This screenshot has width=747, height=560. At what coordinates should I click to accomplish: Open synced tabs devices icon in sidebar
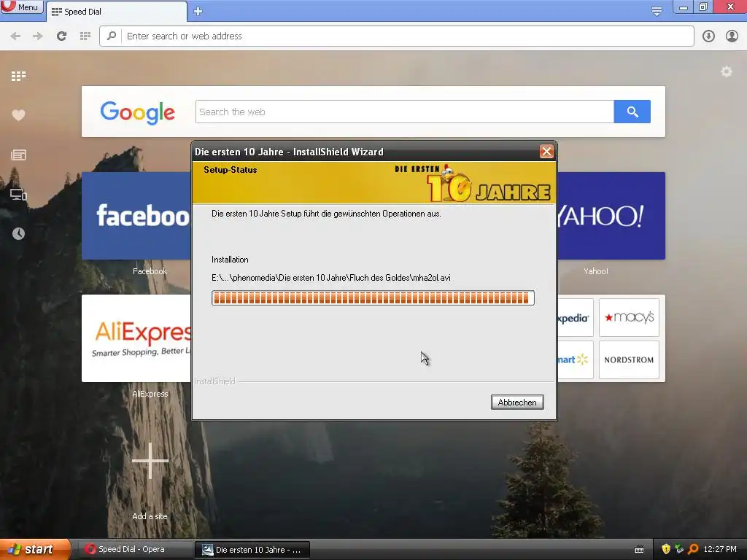[x=18, y=194]
